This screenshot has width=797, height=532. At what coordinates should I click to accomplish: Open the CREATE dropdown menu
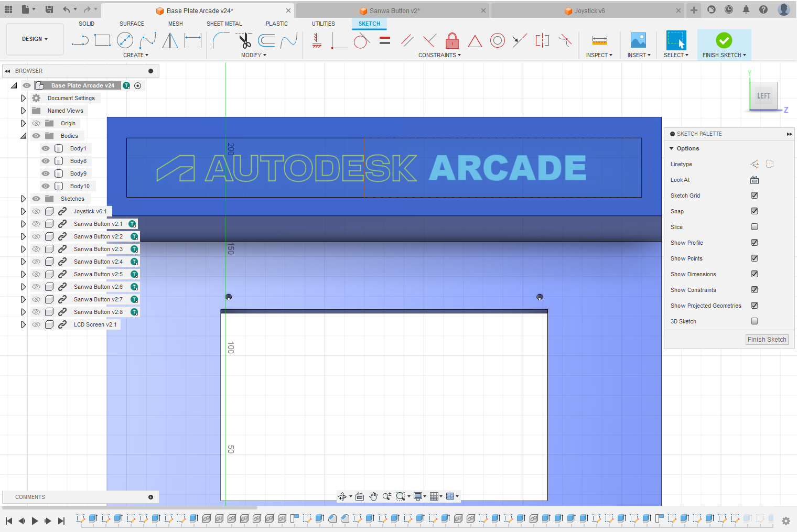coord(135,55)
